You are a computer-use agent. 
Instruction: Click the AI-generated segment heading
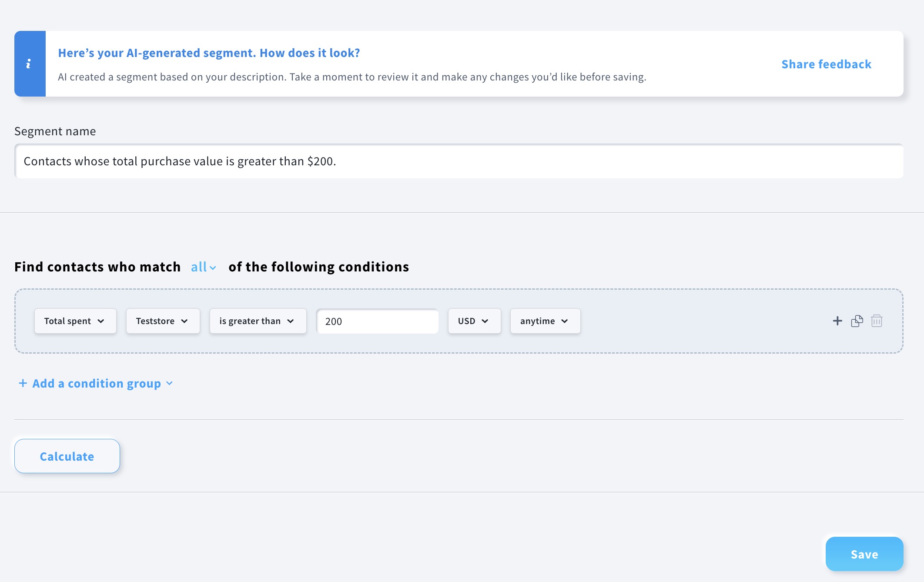(x=209, y=53)
